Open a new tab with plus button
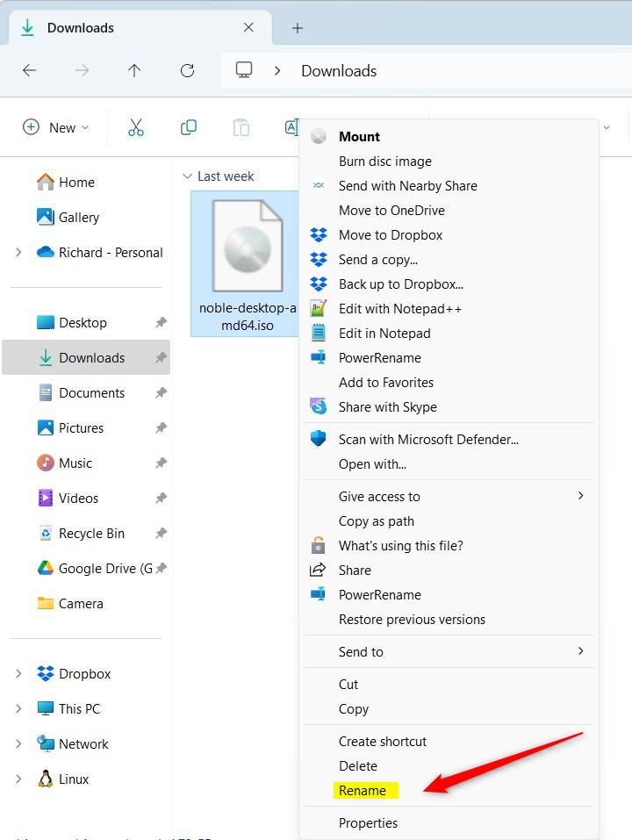 click(298, 28)
